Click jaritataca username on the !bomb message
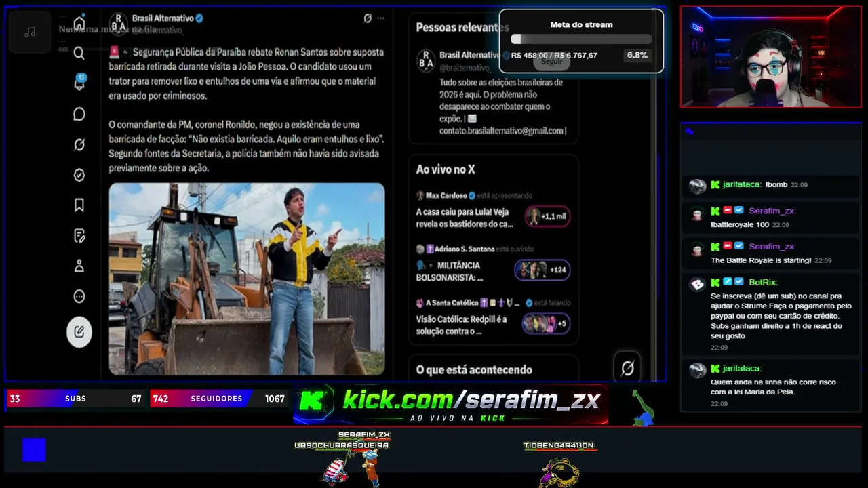The image size is (868, 488). [x=741, y=184]
